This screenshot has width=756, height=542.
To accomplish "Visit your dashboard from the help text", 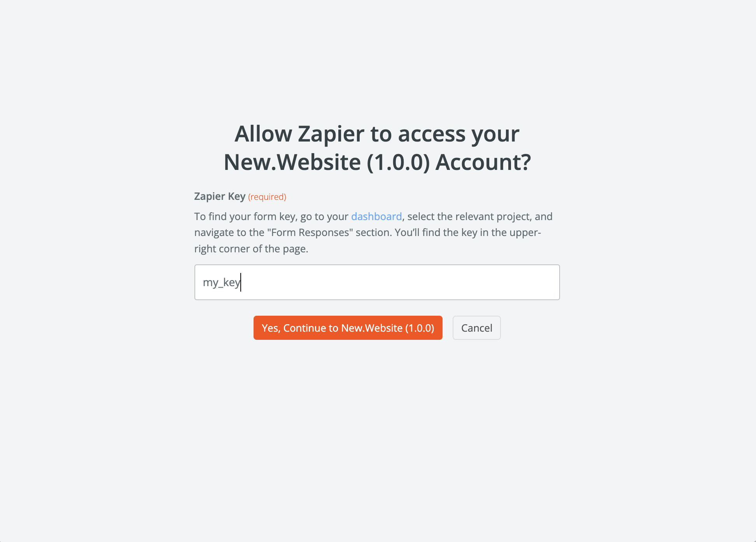I will [376, 217].
